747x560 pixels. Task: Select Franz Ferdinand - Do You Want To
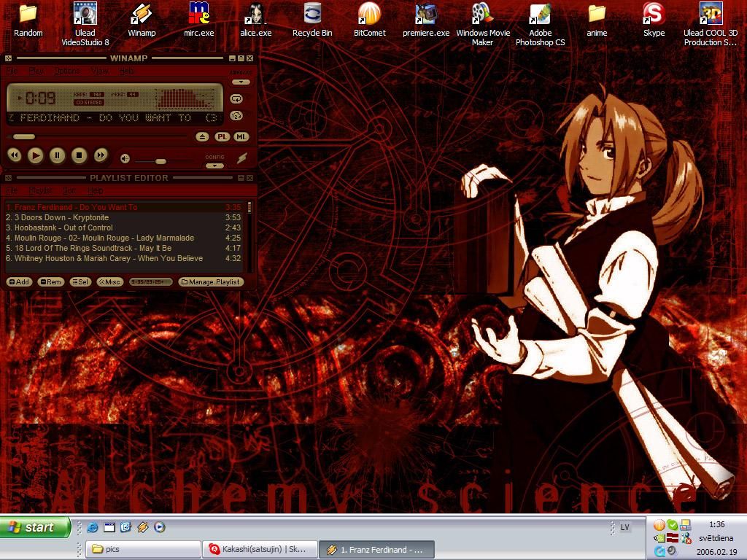123,207
